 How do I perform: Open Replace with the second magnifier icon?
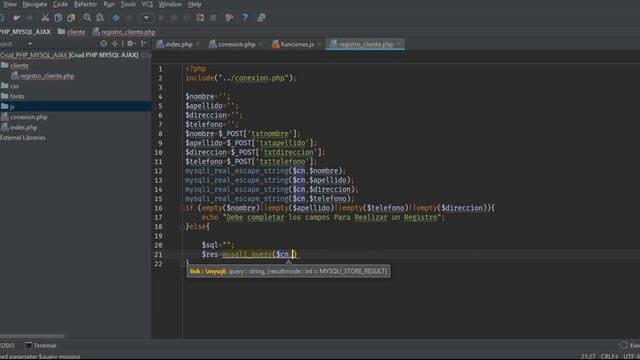click(x=100, y=18)
